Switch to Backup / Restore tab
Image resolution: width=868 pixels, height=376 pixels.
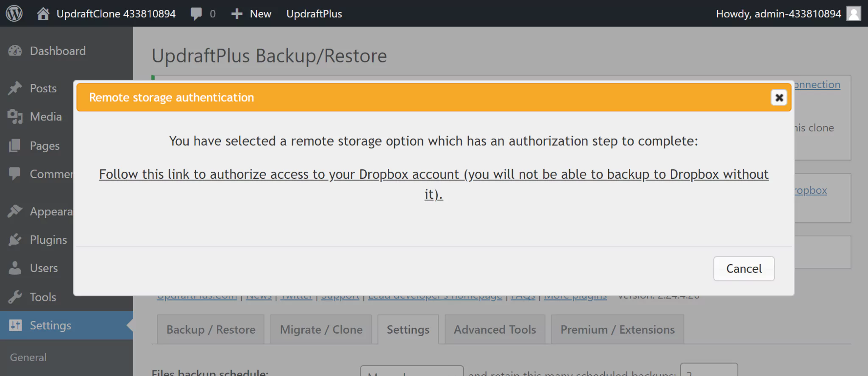click(x=211, y=329)
